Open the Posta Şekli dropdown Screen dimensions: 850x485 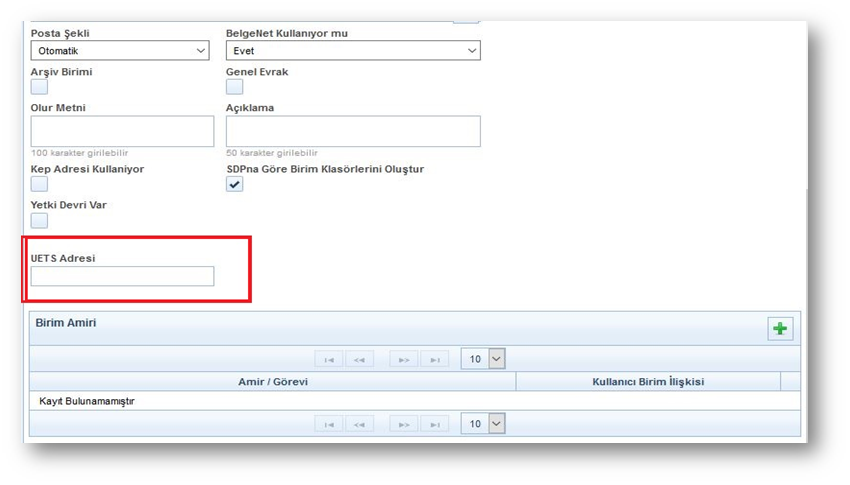tap(120, 50)
